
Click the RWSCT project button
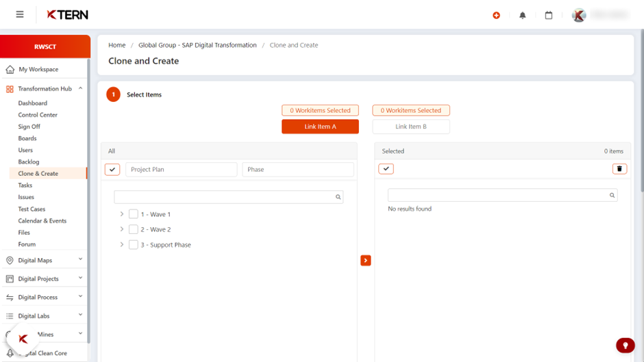[x=45, y=47]
